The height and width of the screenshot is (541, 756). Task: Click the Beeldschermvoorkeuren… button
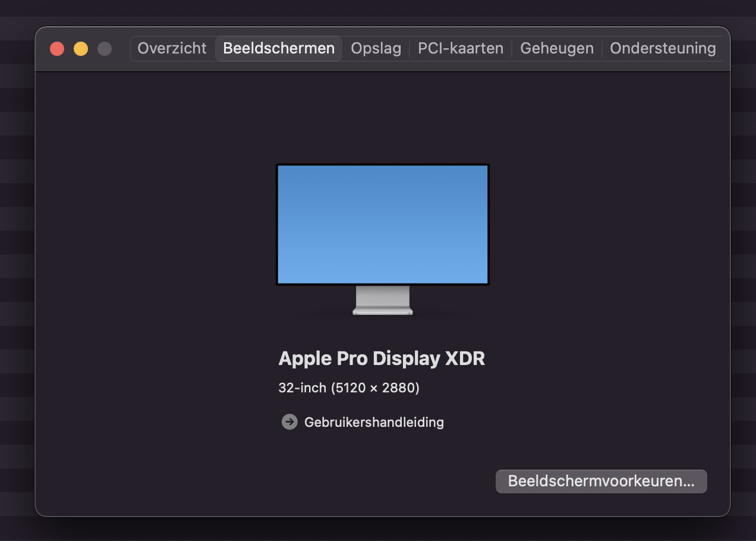coord(601,481)
